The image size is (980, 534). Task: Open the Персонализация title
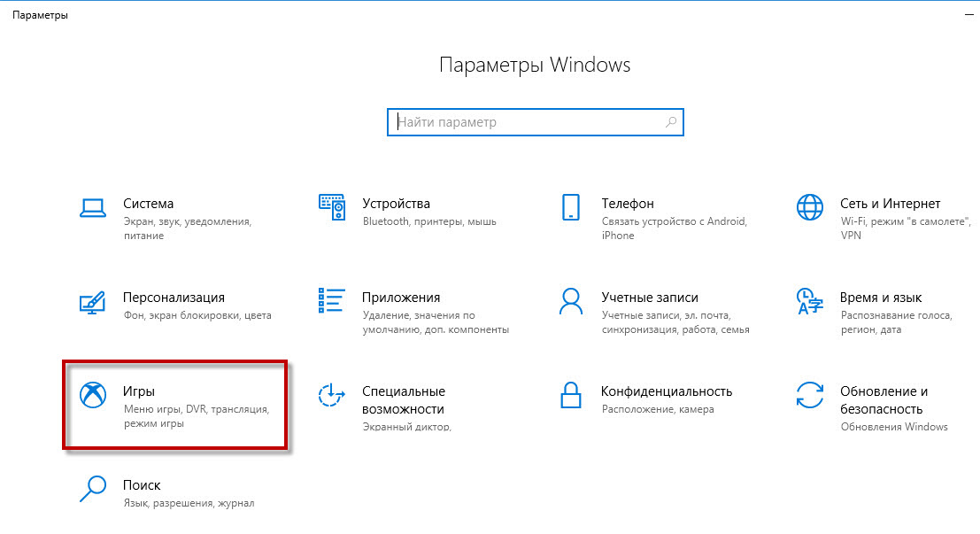[x=174, y=298]
